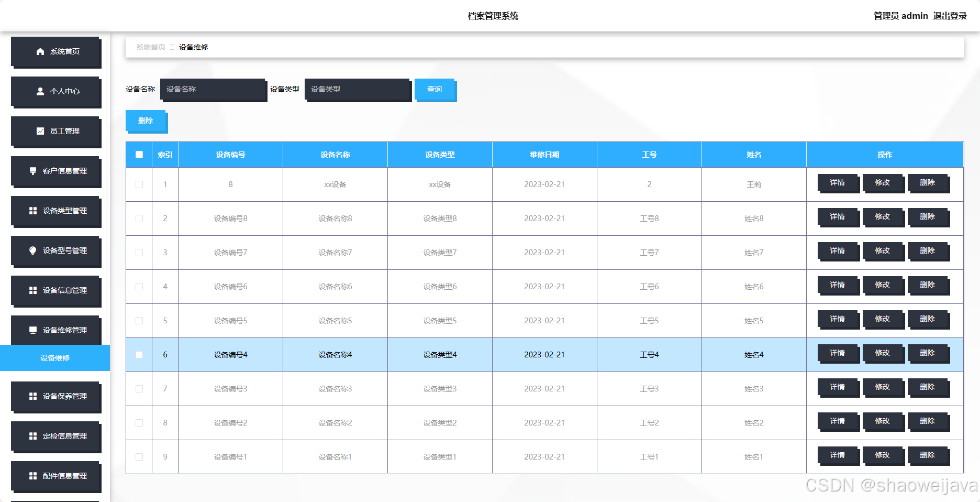The height and width of the screenshot is (502, 980).
Task: Open the 个人中心 sidebar menu
Action: point(55,92)
